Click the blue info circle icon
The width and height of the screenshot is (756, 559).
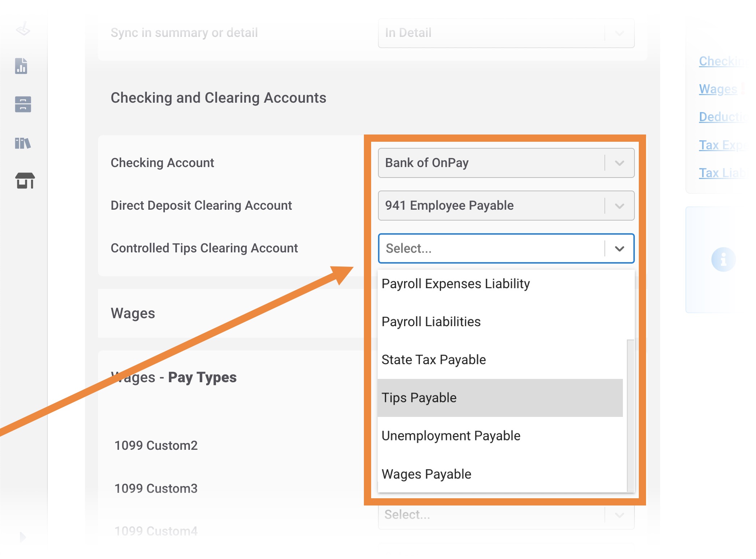click(x=723, y=259)
